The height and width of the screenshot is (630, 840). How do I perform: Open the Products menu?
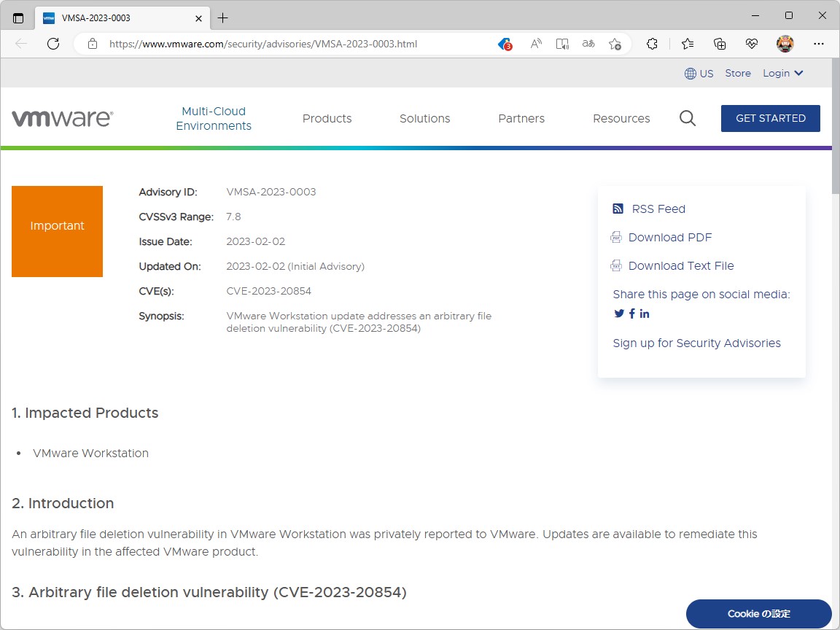[x=327, y=118]
